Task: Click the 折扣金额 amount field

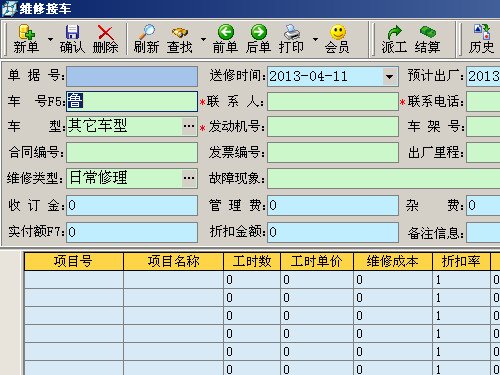Action: click(333, 232)
